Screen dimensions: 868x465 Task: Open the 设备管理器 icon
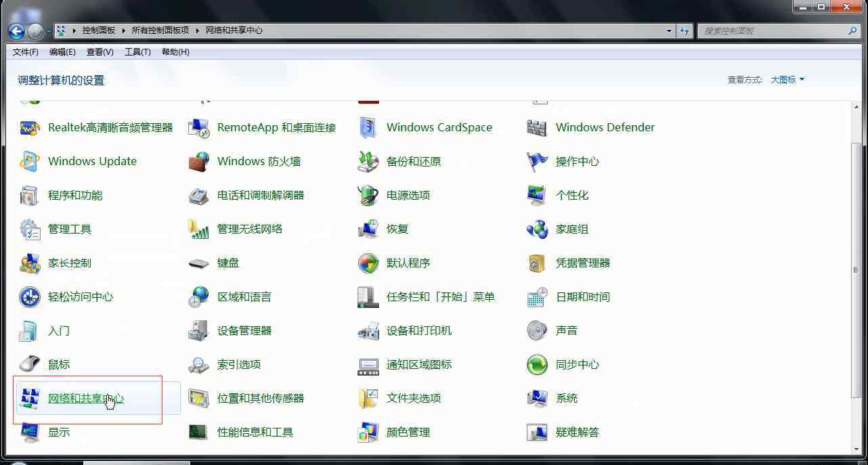point(199,330)
